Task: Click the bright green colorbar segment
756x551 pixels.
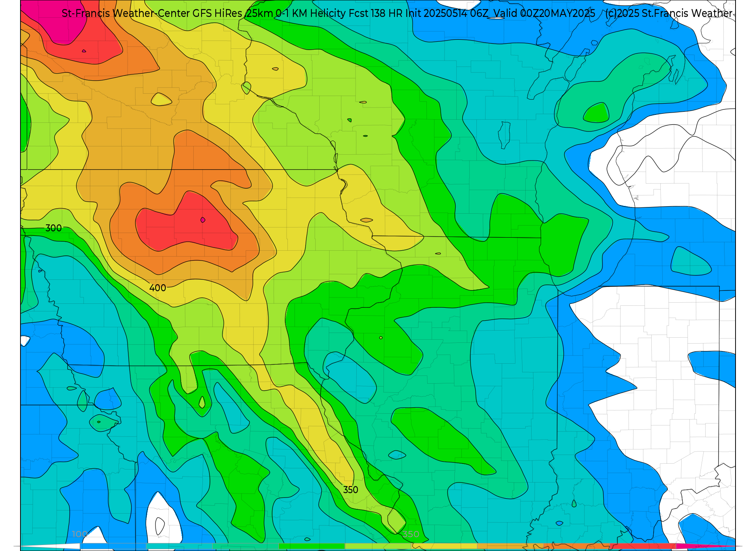Action: (x=312, y=546)
